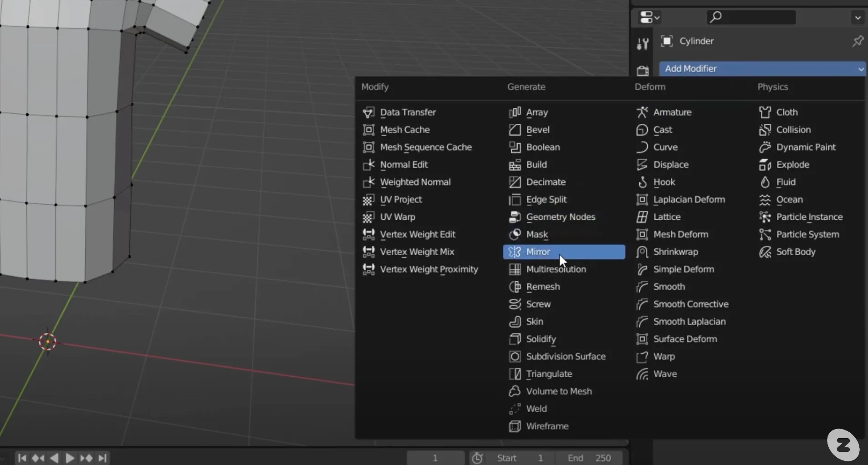Viewport: 868px width, 465px height.
Task: Open the editor type dropdown
Action: [650, 18]
